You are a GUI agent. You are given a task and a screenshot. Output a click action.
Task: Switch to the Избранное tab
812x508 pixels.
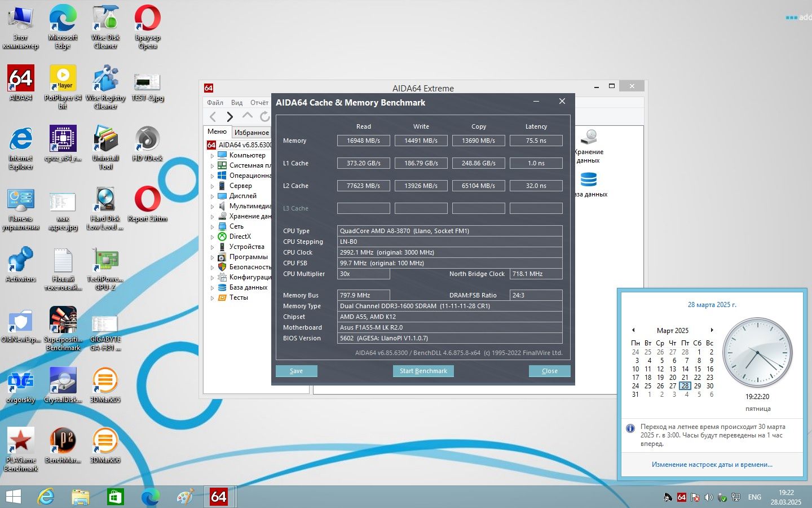point(251,133)
